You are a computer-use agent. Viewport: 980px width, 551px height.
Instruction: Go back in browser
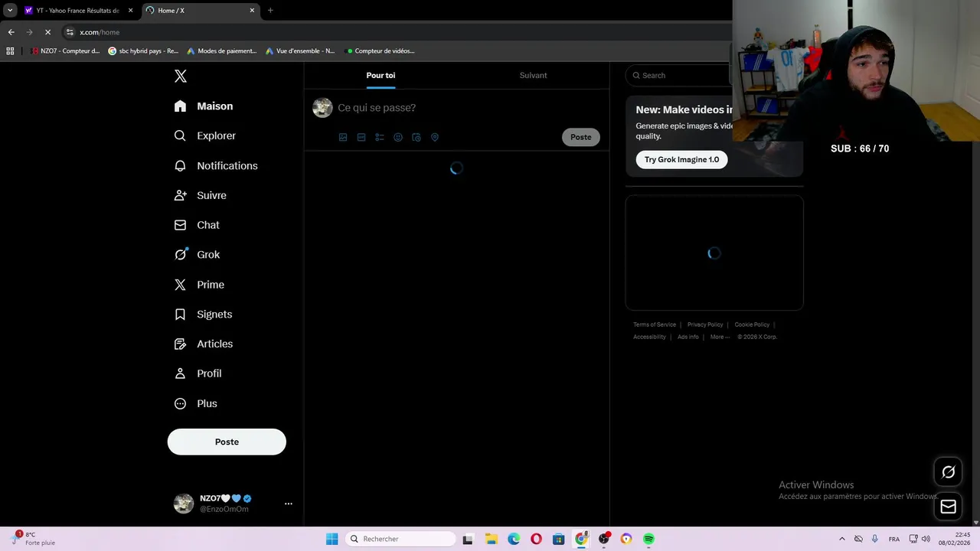point(11,32)
